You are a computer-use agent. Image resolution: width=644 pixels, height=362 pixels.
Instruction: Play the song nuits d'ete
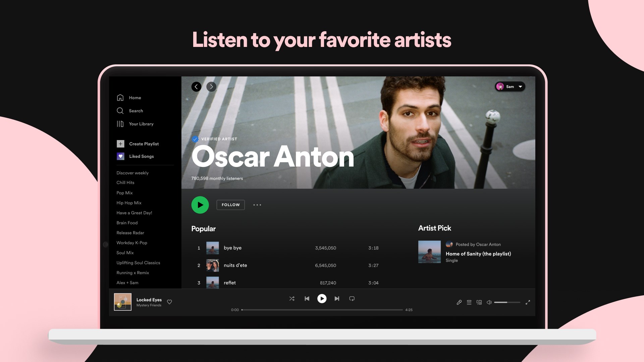tap(235, 265)
